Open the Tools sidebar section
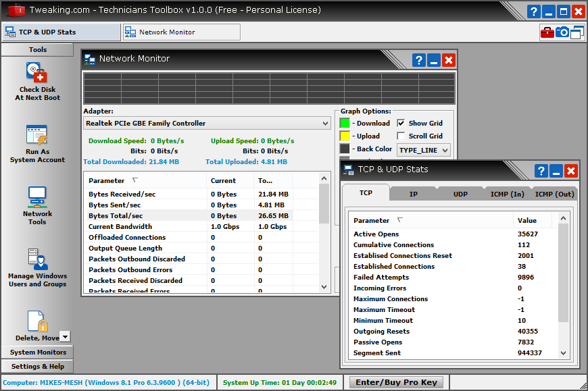 (37, 50)
